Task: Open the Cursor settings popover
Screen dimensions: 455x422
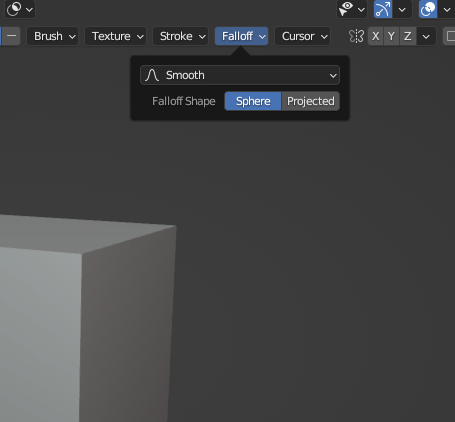Action: click(302, 36)
